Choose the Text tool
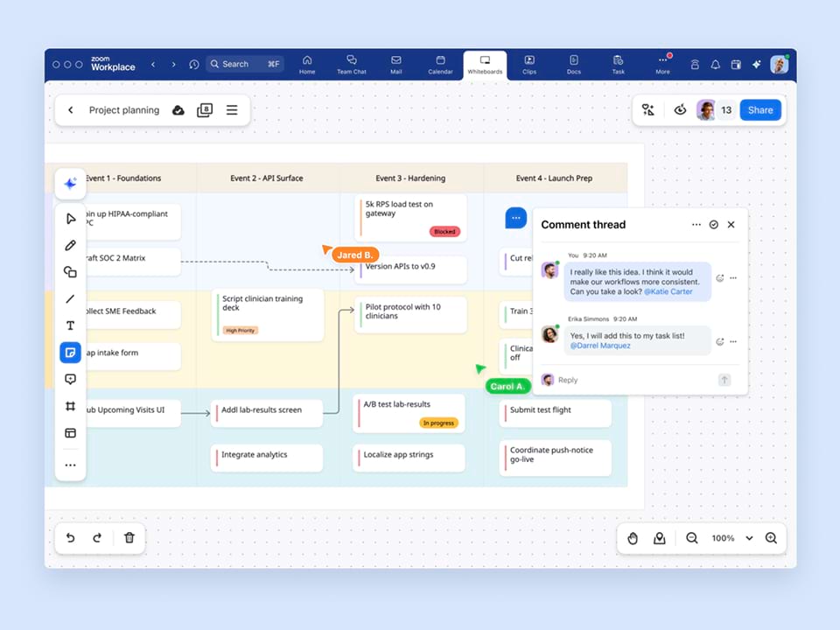 tap(71, 325)
